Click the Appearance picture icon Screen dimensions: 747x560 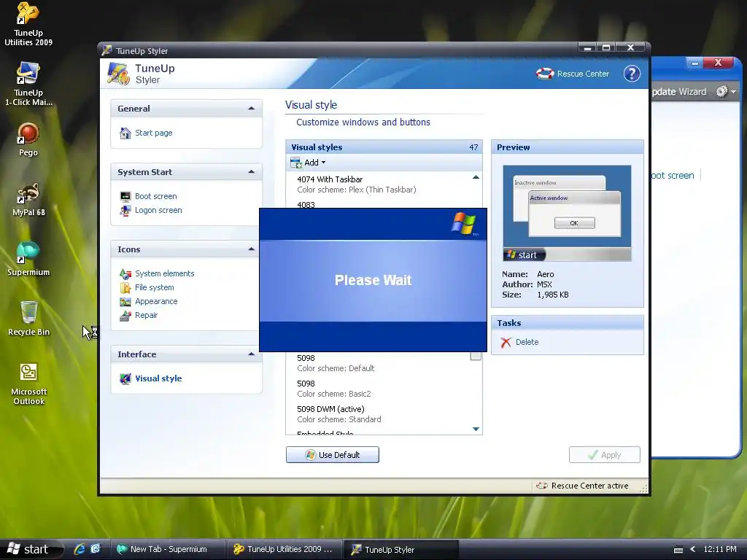tap(125, 301)
